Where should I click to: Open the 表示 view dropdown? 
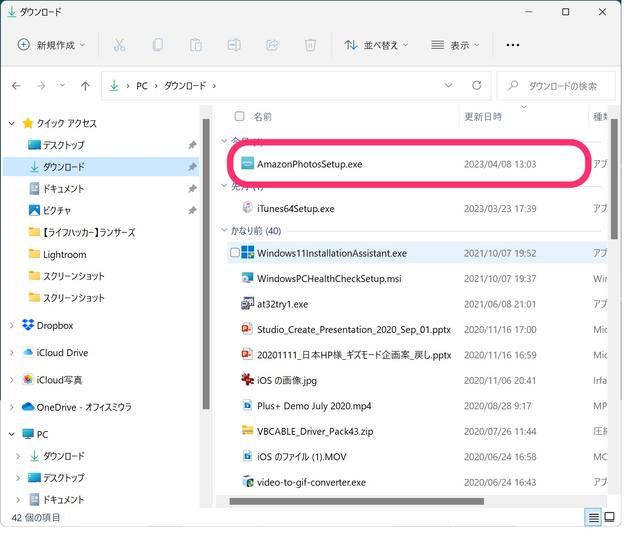click(x=454, y=45)
